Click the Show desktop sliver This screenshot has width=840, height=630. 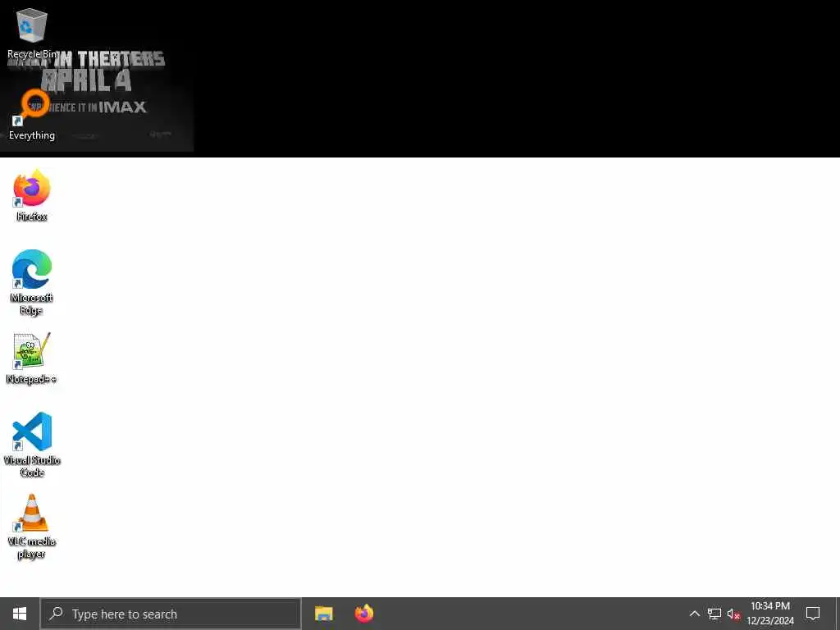coord(838,614)
